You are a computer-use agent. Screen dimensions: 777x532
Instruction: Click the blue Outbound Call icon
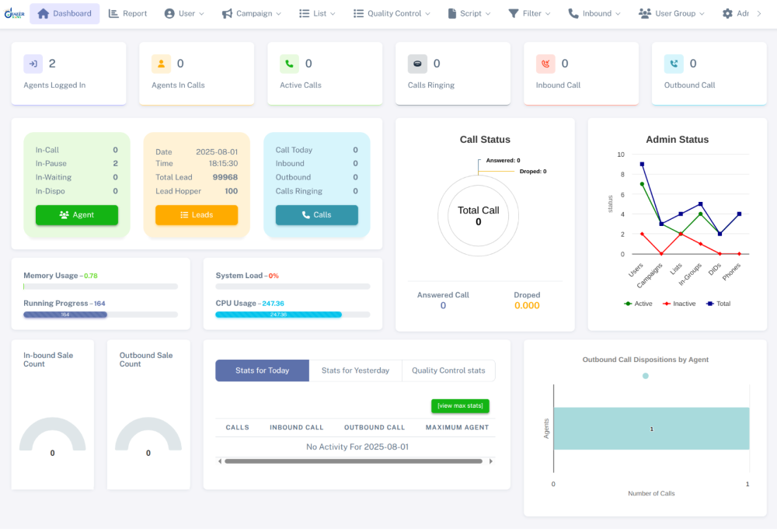(x=672, y=63)
